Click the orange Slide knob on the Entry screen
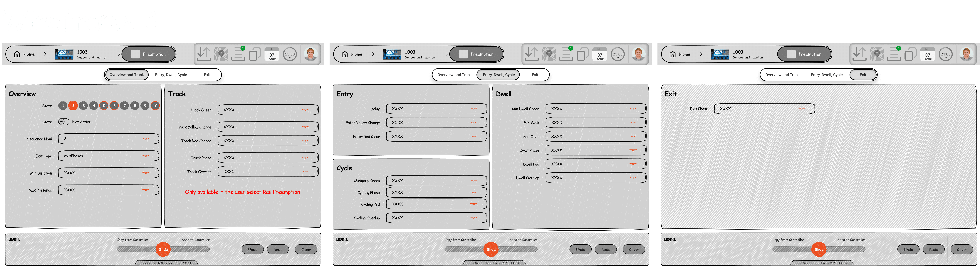Image resolution: width=980 pixels, height=269 pixels. coord(491,249)
